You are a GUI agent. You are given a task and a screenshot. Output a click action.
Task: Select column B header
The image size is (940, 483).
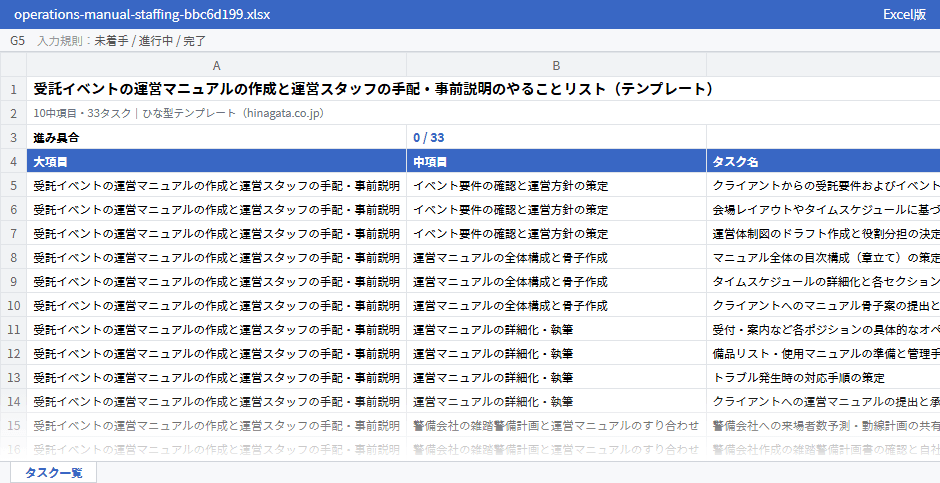point(556,65)
